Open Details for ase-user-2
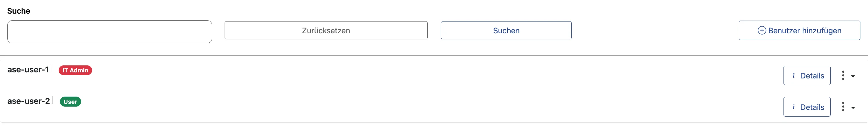 (807, 107)
